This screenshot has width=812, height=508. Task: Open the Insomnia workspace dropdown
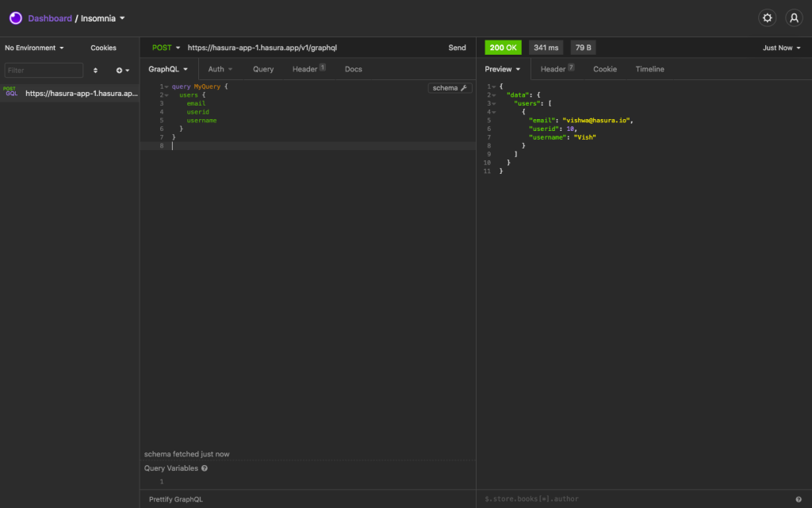click(103, 18)
